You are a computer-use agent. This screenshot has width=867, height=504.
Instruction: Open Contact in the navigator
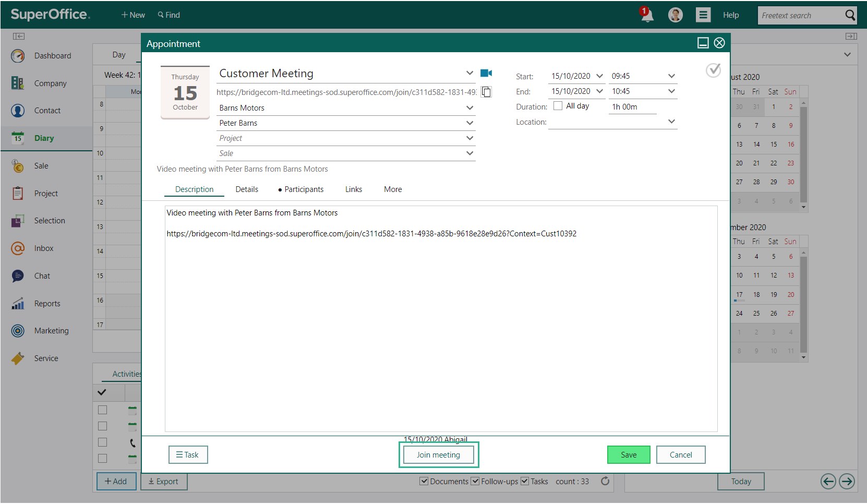point(46,111)
